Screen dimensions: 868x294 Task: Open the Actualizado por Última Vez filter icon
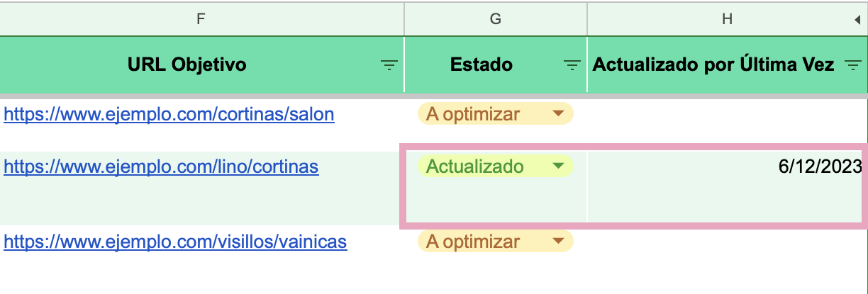(852, 65)
